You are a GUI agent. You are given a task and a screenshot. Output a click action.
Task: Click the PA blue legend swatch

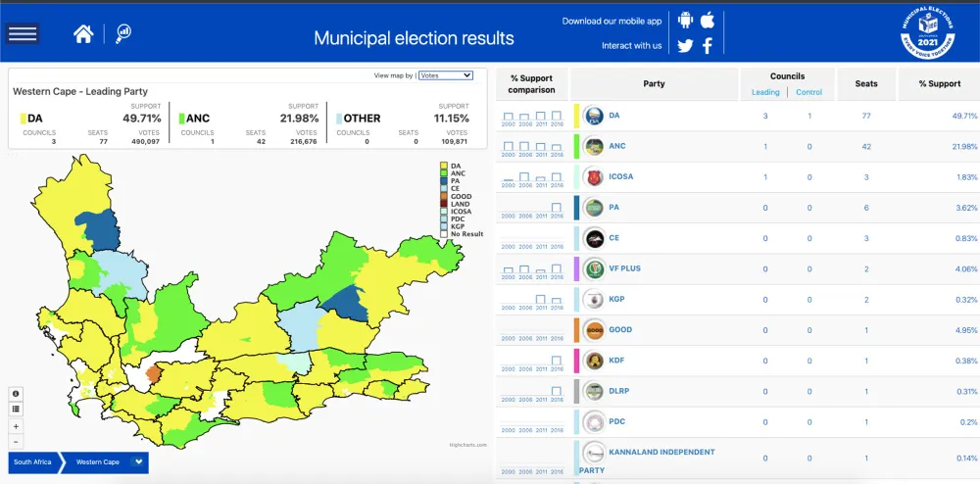(443, 181)
